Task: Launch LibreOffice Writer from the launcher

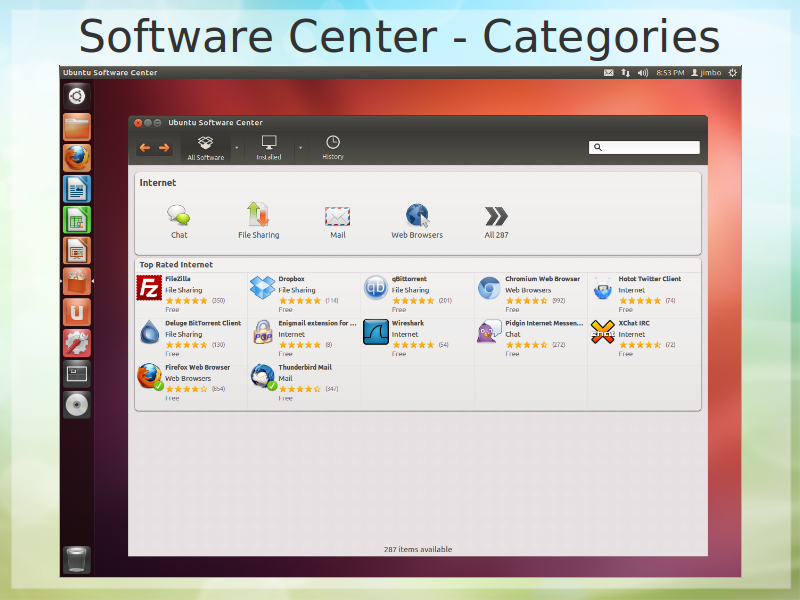Action: pyautogui.click(x=77, y=189)
